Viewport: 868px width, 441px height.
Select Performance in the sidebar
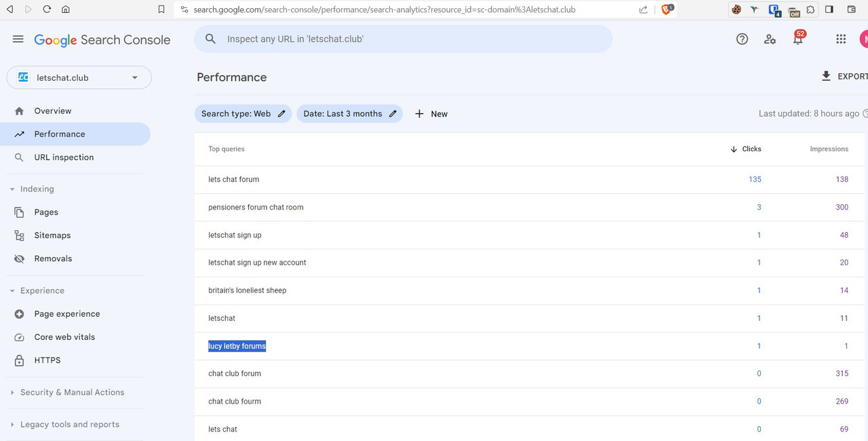point(75,134)
